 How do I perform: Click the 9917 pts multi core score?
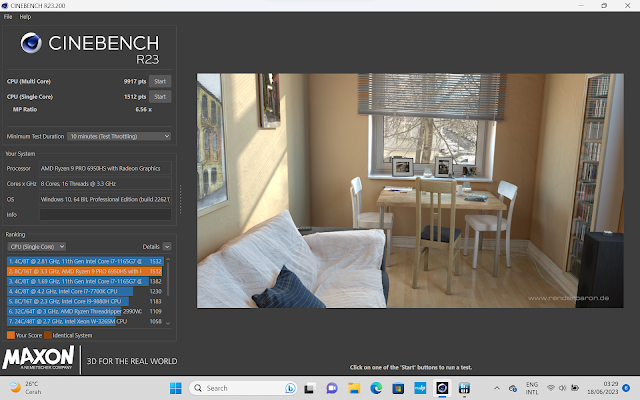[135, 81]
